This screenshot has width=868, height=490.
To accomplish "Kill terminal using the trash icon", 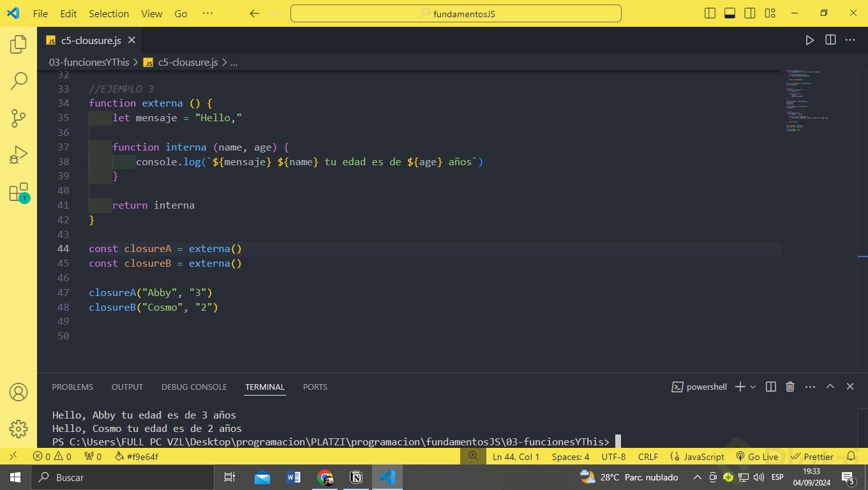I will click(790, 387).
